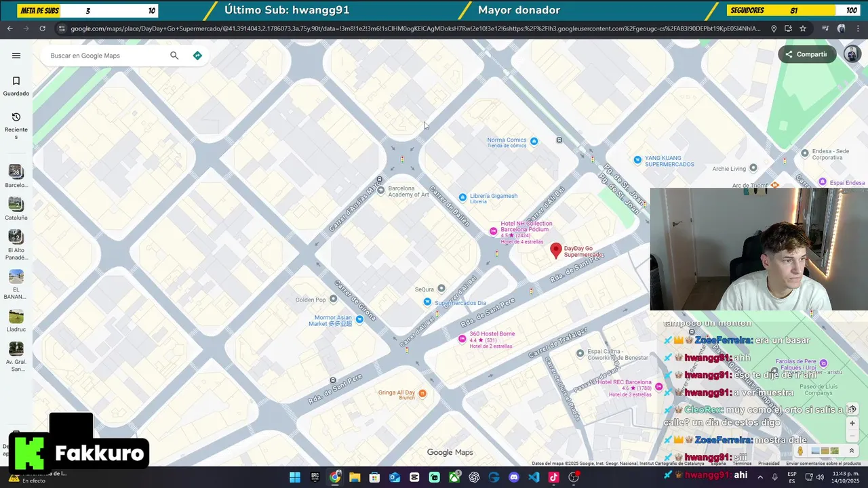
Task: Open the Google account avatar
Action: click(x=852, y=54)
